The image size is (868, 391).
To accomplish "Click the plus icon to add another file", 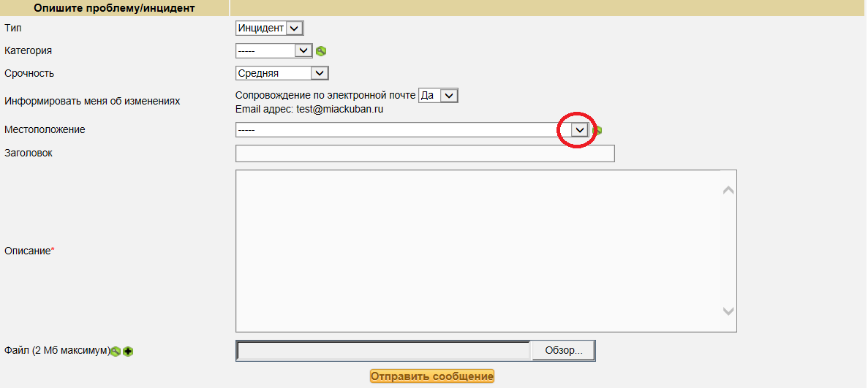I will (128, 352).
